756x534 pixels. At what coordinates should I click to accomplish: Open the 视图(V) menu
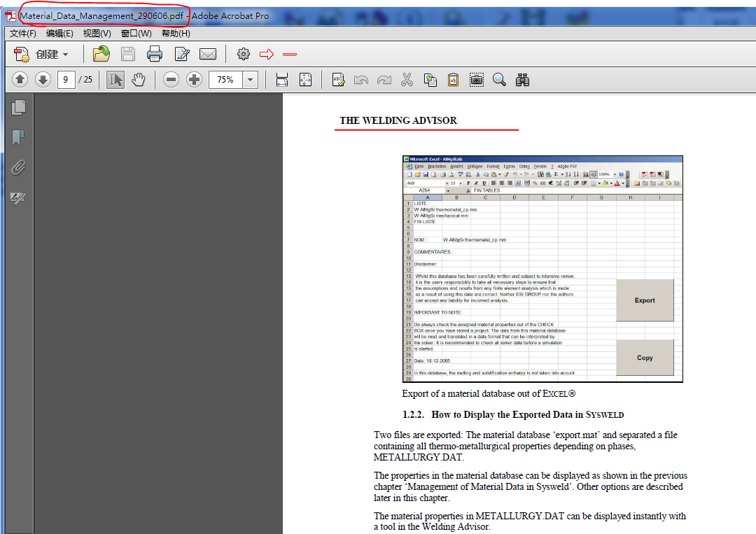(x=97, y=34)
